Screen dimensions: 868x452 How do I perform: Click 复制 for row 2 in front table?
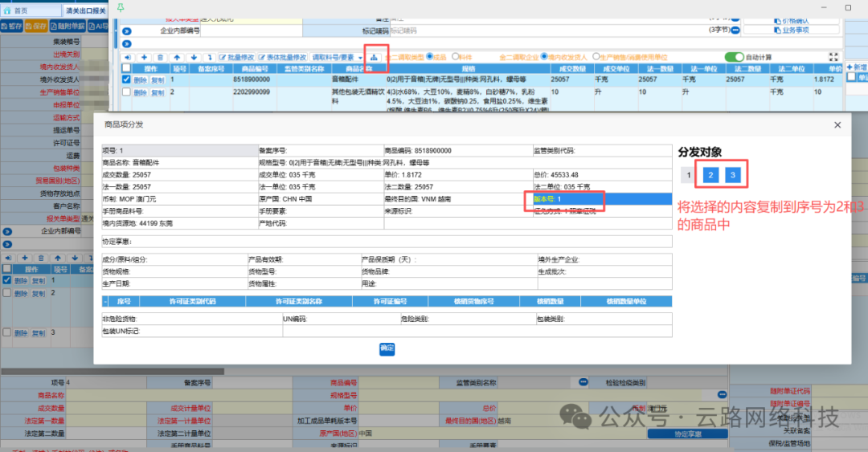click(158, 92)
